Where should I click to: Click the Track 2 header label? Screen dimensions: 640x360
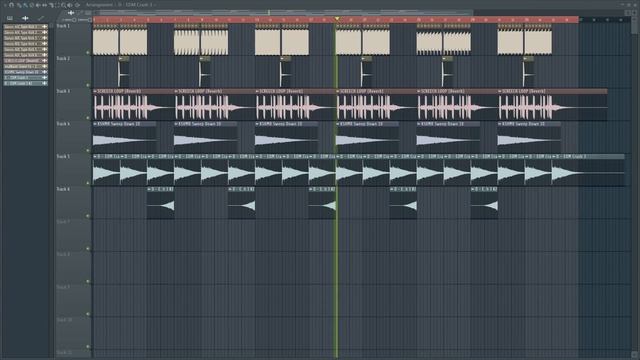click(63, 58)
